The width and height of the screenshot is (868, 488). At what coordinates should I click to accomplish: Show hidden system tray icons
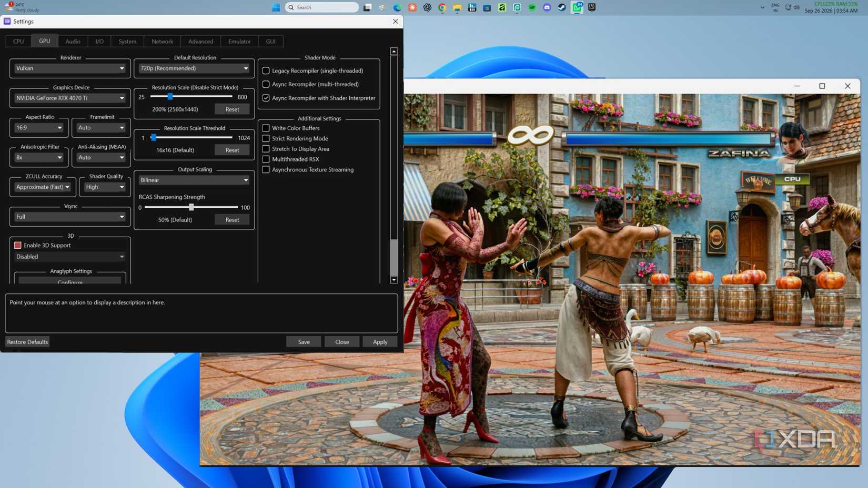point(762,7)
